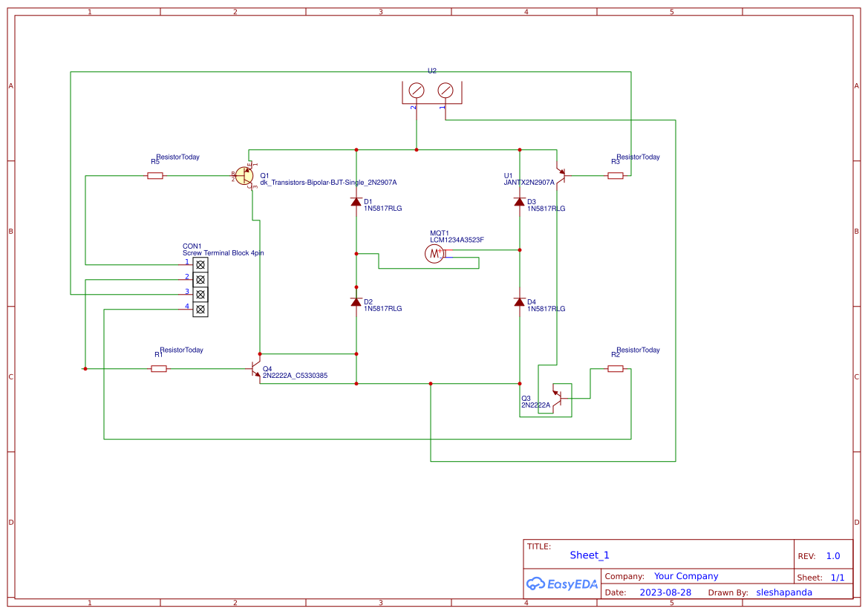Click U2 connector pin 2 circle
Viewport: 868px width, 614px height.
coord(417,91)
